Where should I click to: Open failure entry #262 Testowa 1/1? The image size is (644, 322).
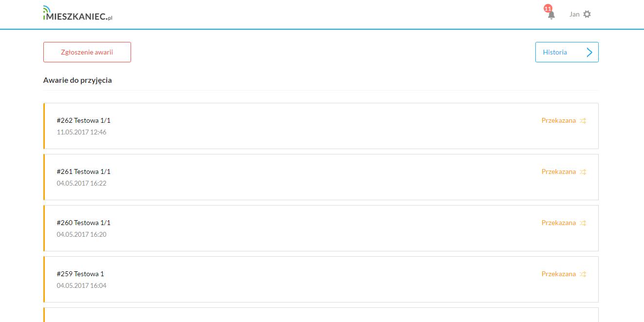pyautogui.click(x=84, y=120)
